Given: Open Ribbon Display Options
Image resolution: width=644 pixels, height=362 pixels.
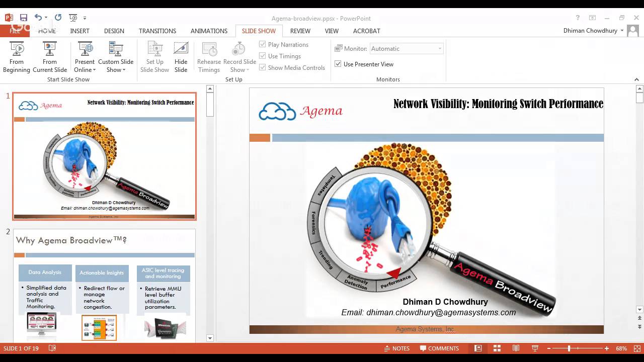Looking at the screenshot, I should tap(593, 18).
